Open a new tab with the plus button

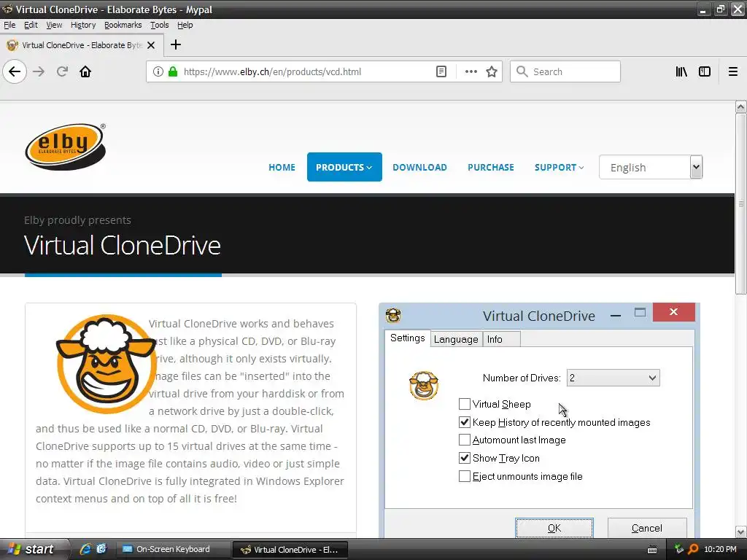pyautogui.click(x=176, y=44)
